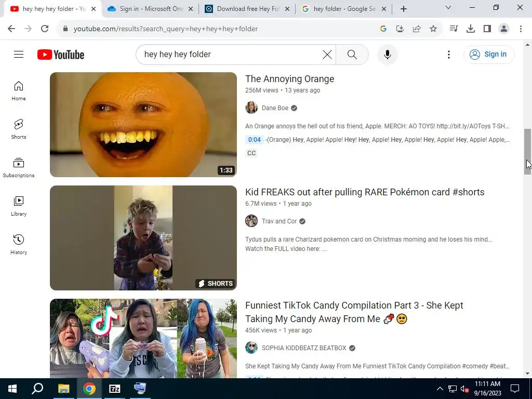532x399 pixels.
Task: Open SOPHIA KIDDBEATZ BEATBOX channel link
Action: tap(304, 348)
